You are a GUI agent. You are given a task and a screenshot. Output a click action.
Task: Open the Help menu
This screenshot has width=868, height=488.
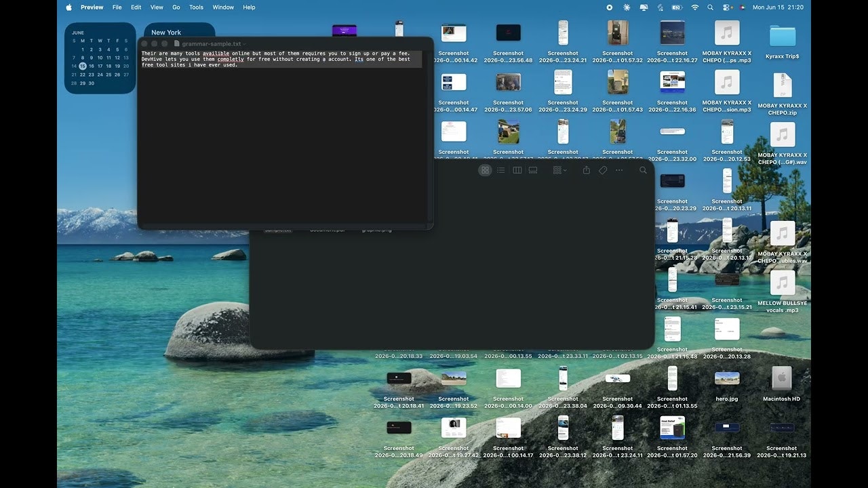pos(249,7)
